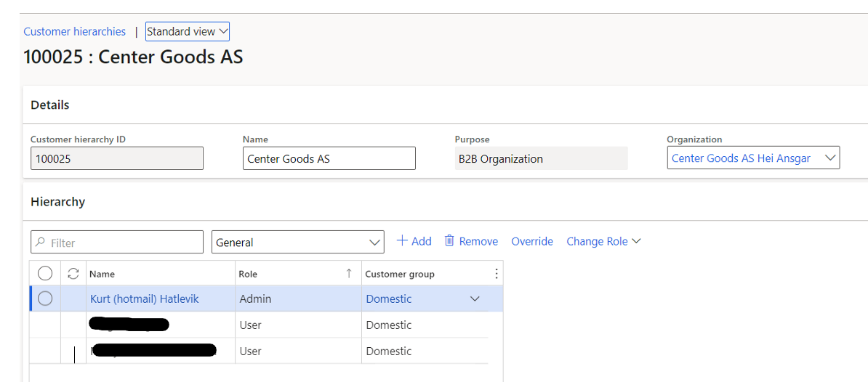Open the General view selector dropdown
Screen dimensions: 868x382
pyautogui.click(x=375, y=243)
